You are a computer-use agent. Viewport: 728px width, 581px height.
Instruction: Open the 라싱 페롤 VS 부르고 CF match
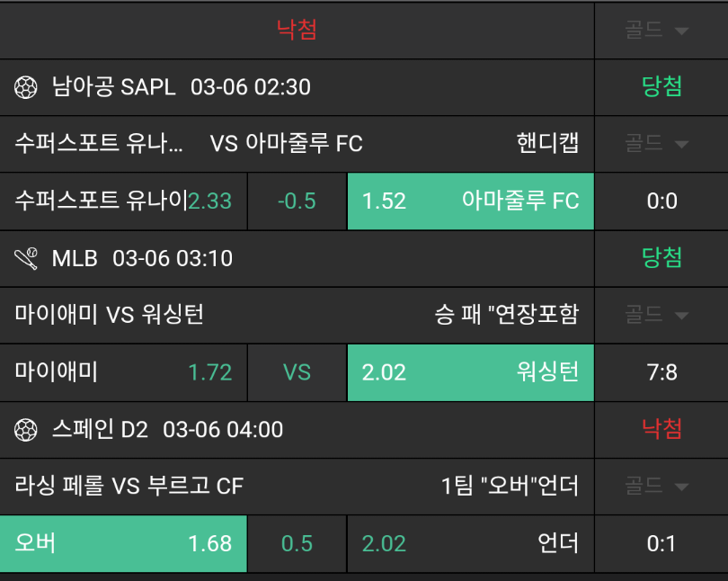129,487
